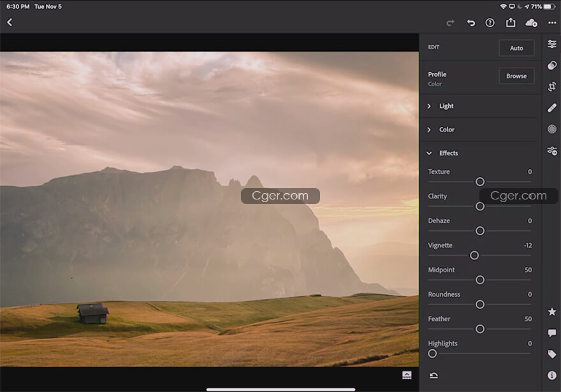
Task: Expand the Light section
Action: [478, 106]
